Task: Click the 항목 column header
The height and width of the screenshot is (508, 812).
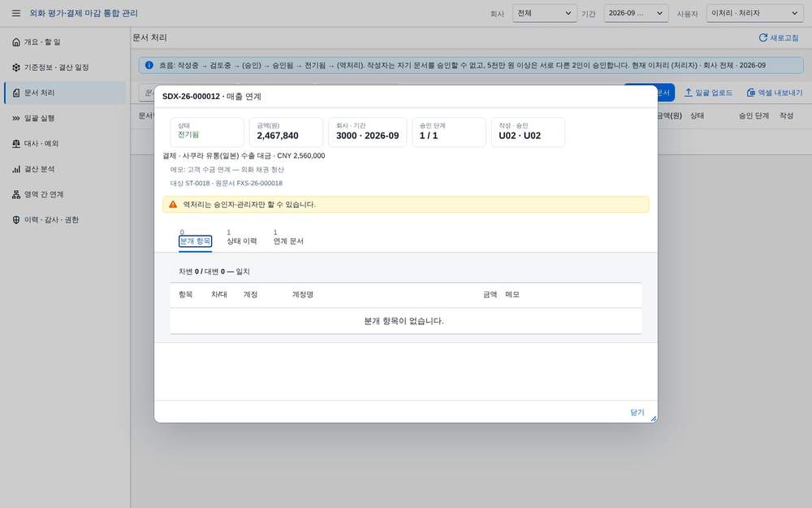Action: pos(185,294)
